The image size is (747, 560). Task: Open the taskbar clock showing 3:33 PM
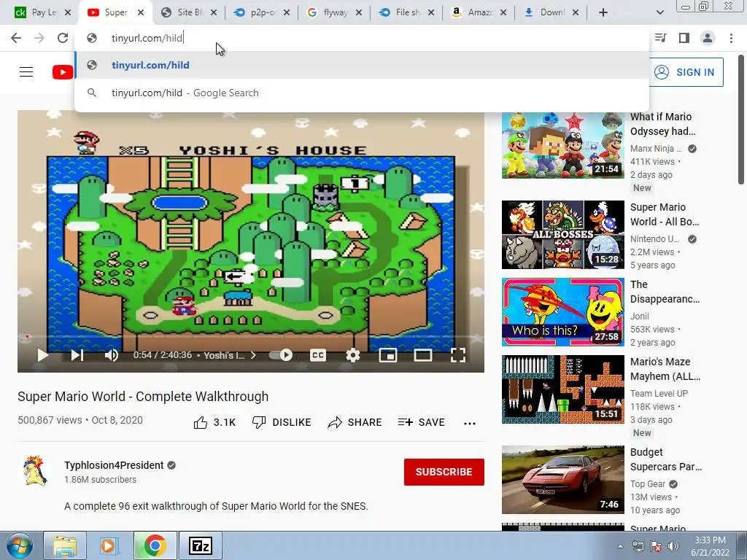coord(710,546)
